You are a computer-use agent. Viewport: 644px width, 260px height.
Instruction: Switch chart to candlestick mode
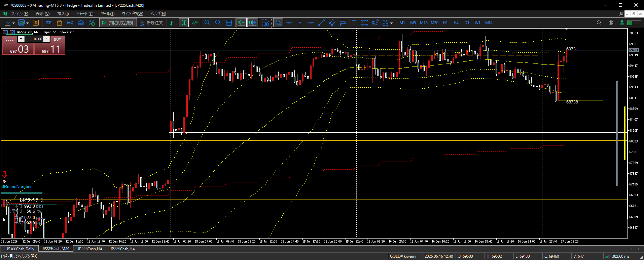pos(184,23)
